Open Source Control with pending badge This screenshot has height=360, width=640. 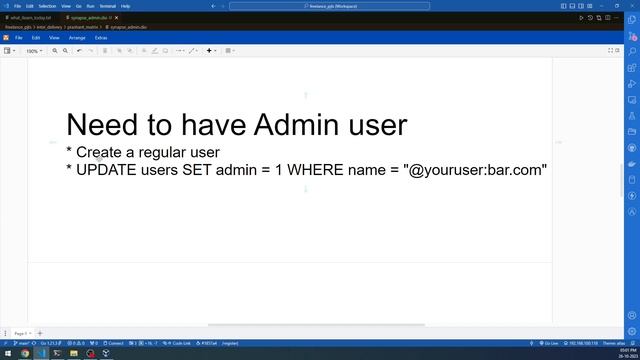pyautogui.click(x=632, y=36)
